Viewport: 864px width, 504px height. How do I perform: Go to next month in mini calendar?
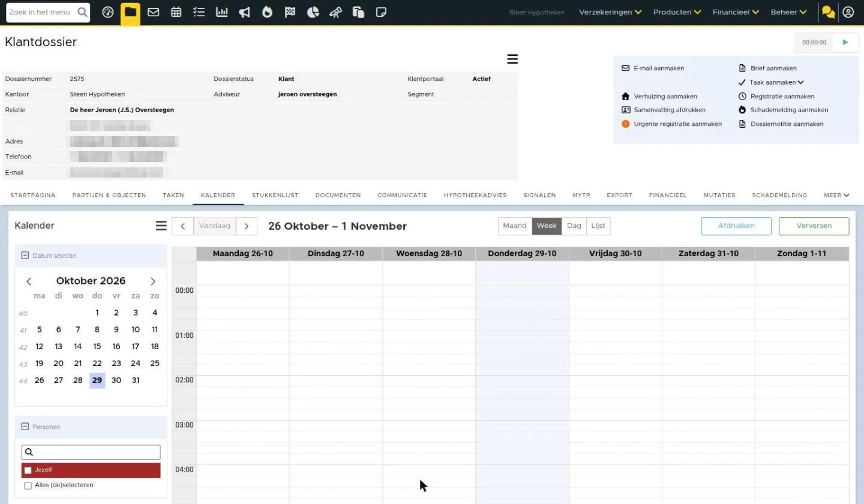153,281
